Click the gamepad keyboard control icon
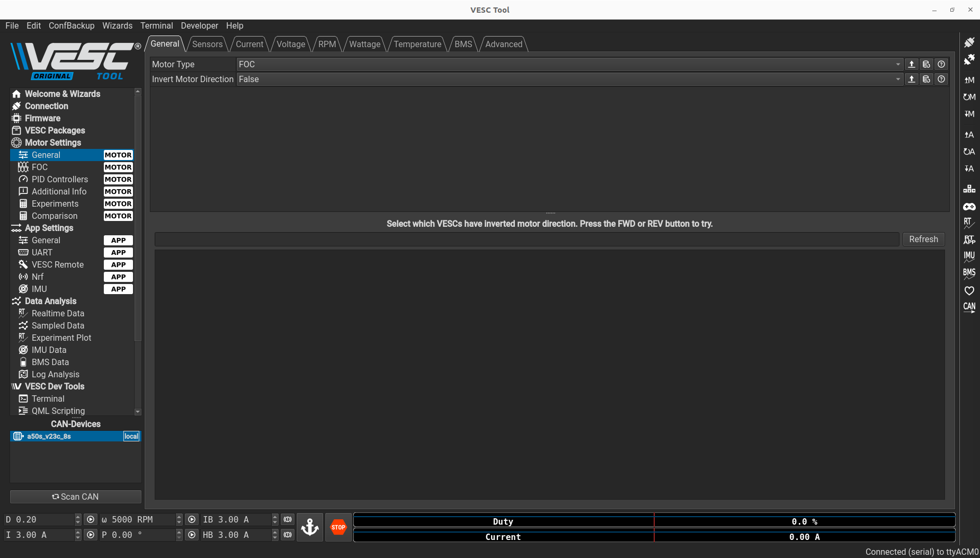The width and height of the screenshot is (980, 558). point(969,207)
